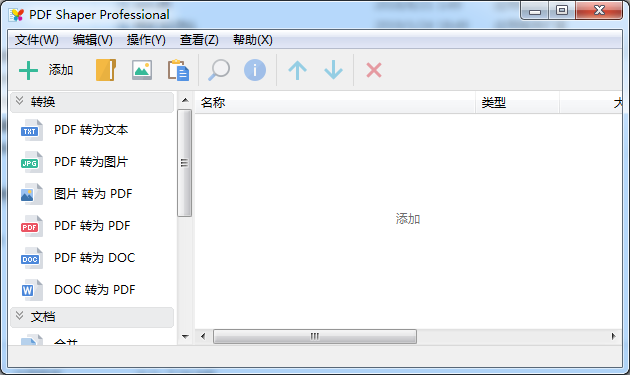
Task: Collapse the 转换 section chevron
Action: pyautogui.click(x=19, y=101)
